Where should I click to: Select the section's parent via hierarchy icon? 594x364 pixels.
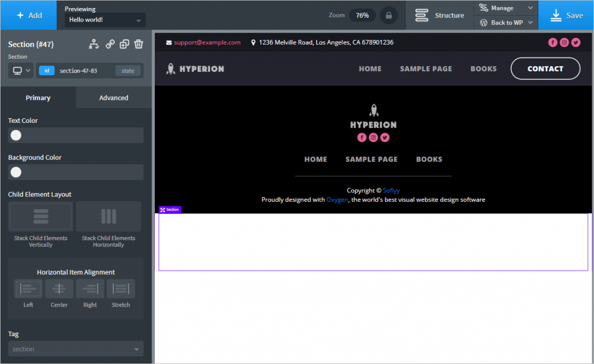pos(95,44)
